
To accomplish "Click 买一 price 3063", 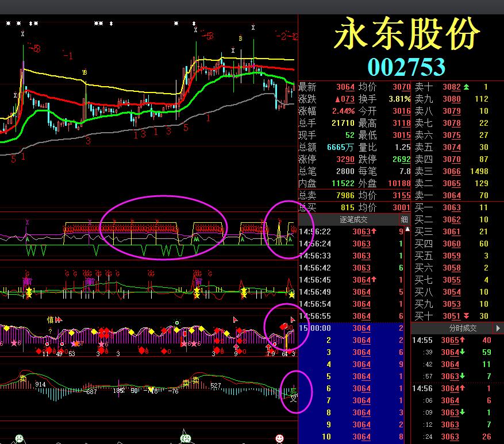I will click(x=452, y=207).
